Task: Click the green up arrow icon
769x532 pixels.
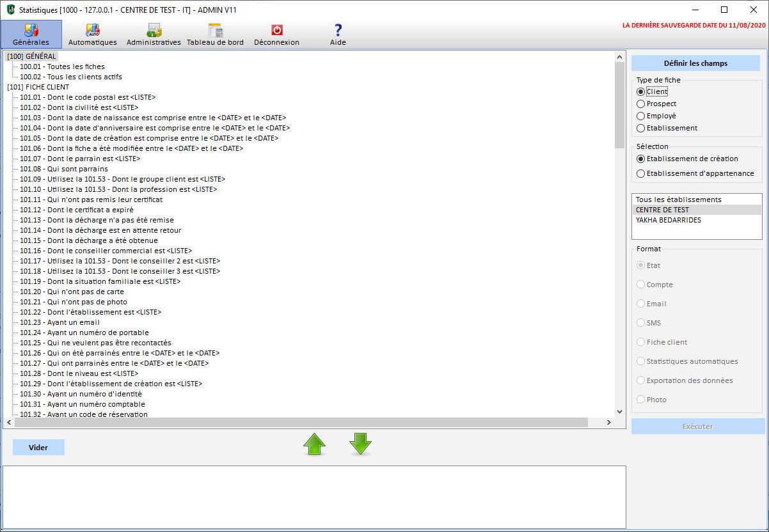Action: [314, 444]
